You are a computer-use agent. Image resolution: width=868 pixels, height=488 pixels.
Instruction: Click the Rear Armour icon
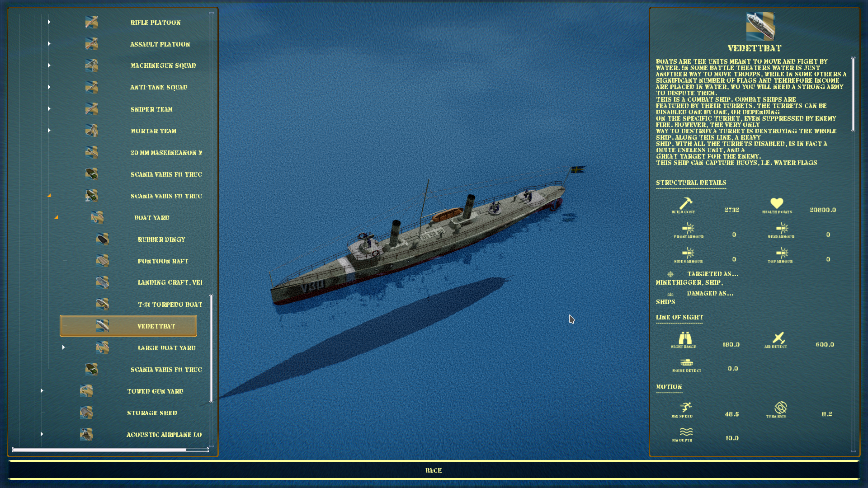tap(782, 228)
